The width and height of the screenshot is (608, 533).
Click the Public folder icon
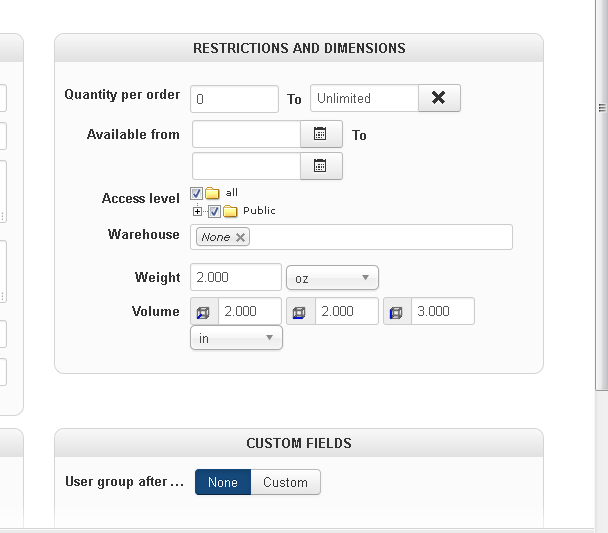click(230, 211)
